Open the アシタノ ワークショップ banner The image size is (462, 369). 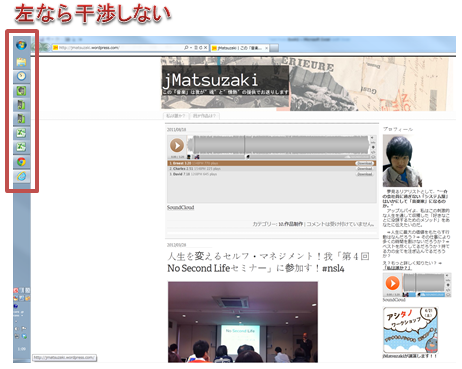410,330
